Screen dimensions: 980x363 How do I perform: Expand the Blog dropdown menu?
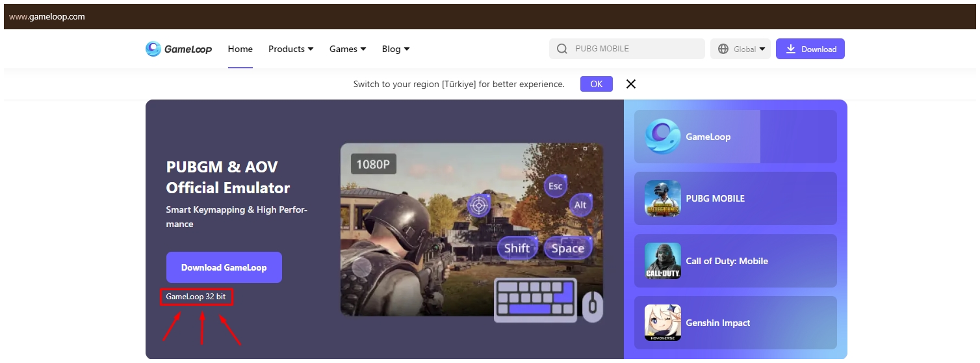tap(396, 49)
